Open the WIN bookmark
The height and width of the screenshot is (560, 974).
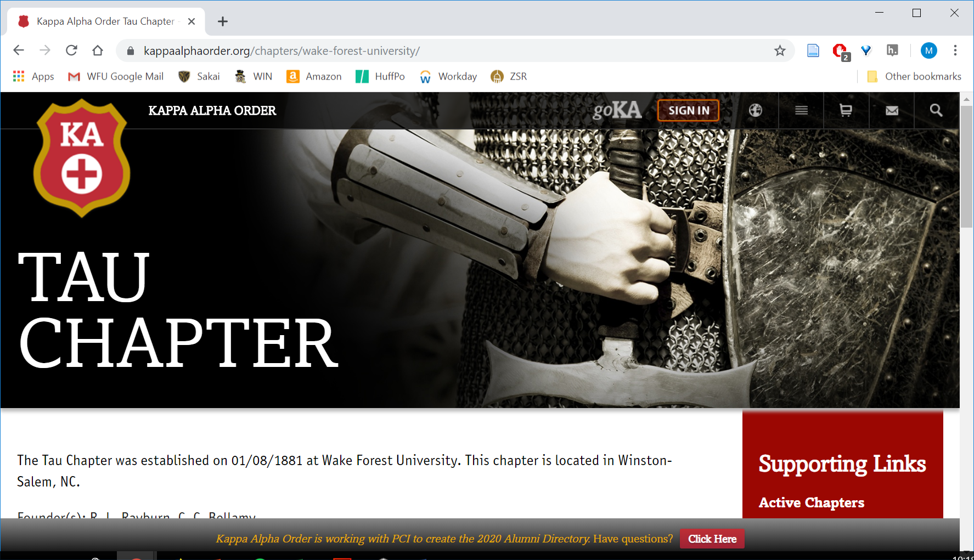[254, 76]
